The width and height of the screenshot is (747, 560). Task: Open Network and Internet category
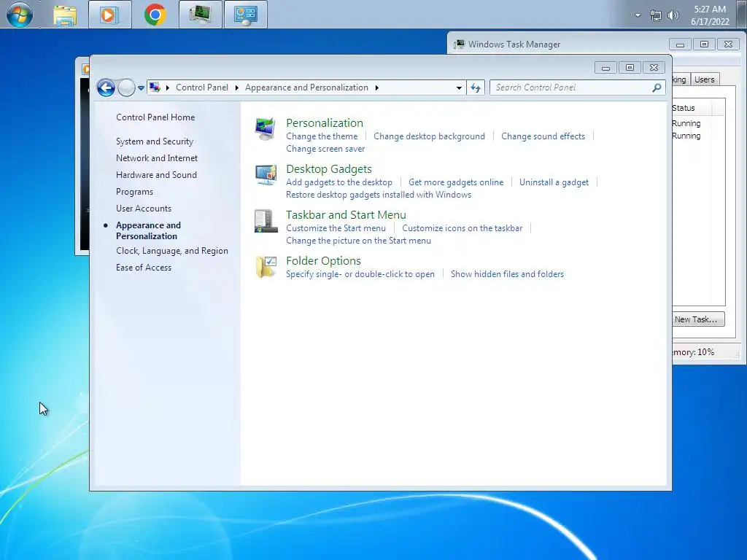tap(157, 158)
